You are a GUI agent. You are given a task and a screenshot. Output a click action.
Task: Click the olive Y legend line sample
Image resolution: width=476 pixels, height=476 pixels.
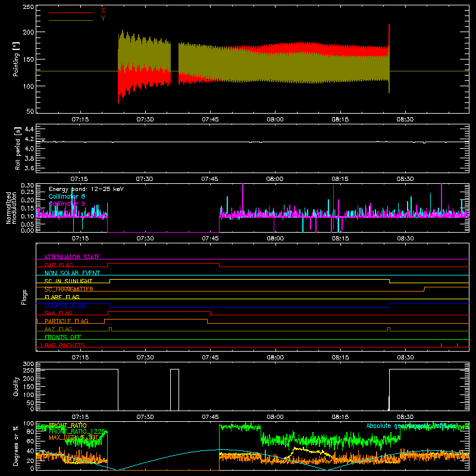pyautogui.click(x=71, y=21)
